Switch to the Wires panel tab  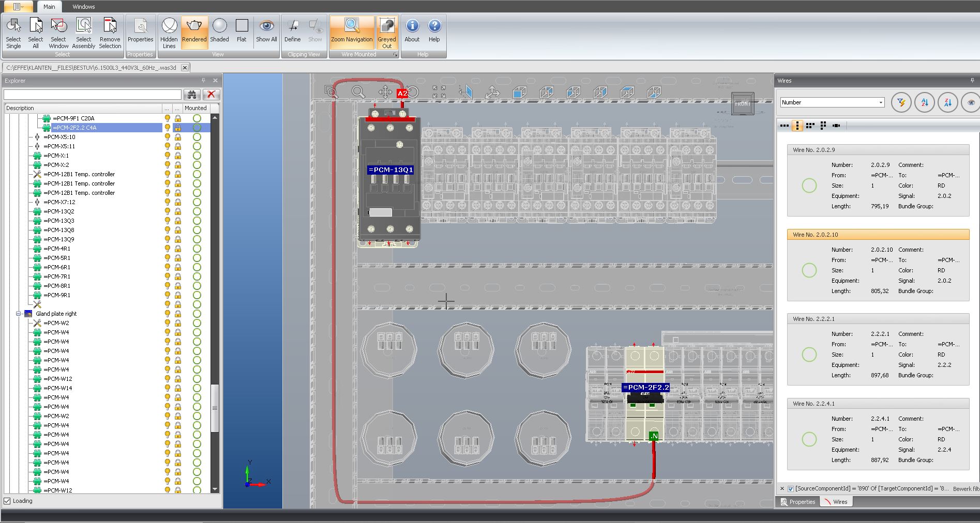(x=836, y=502)
